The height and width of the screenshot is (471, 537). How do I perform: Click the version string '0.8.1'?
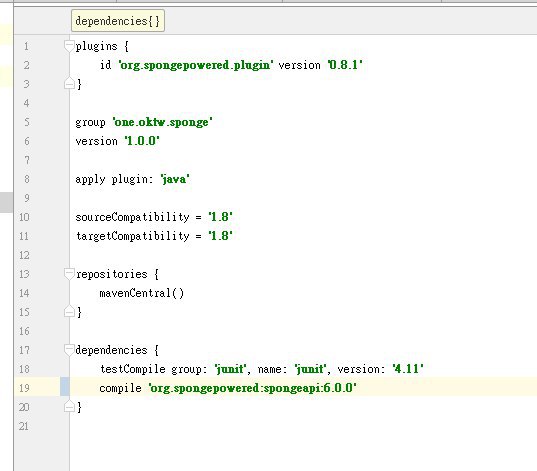[345, 65]
